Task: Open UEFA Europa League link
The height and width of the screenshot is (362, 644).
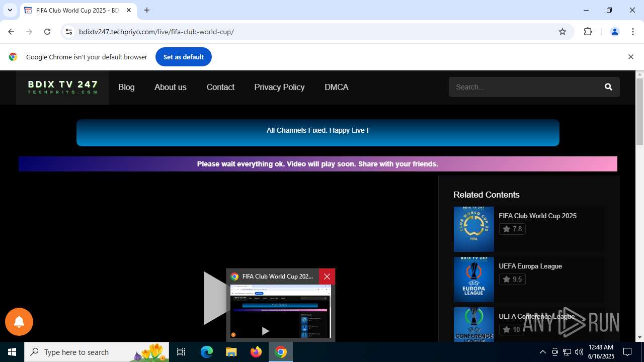Action: (530, 266)
